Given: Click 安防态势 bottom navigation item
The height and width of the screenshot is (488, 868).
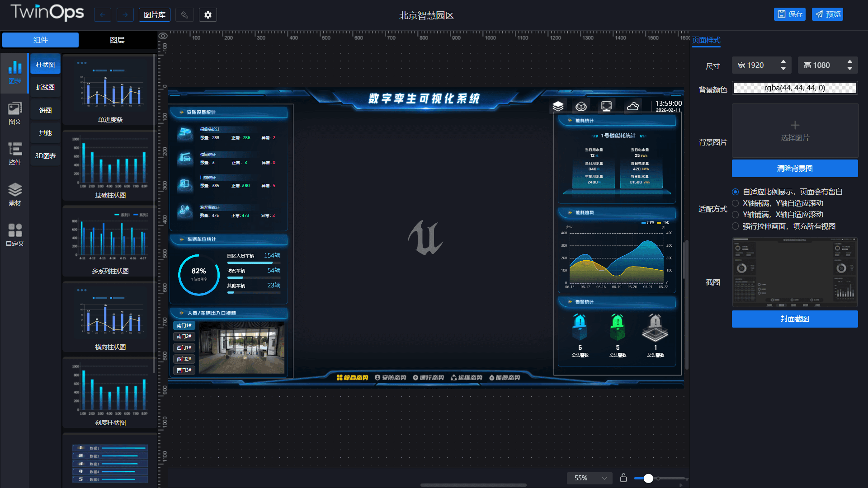Looking at the screenshot, I should [391, 378].
